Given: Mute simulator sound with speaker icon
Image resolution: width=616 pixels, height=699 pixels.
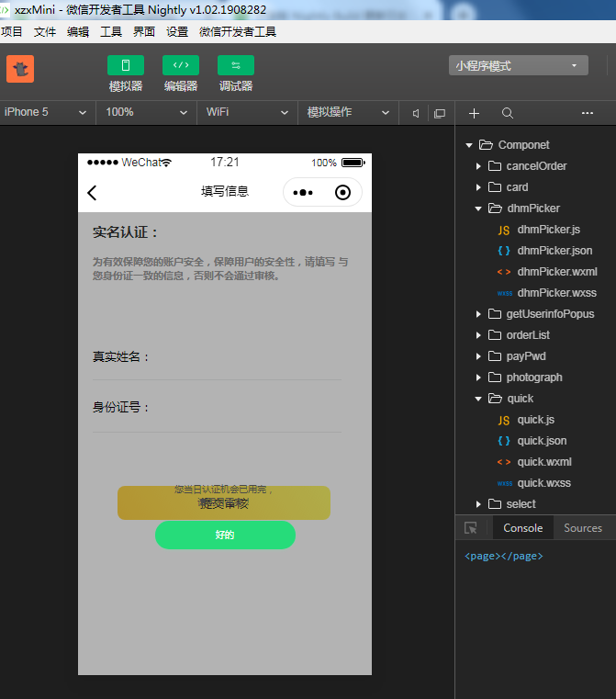Looking at the screenshot, I should pyautogui.click(x=416, y=114).
